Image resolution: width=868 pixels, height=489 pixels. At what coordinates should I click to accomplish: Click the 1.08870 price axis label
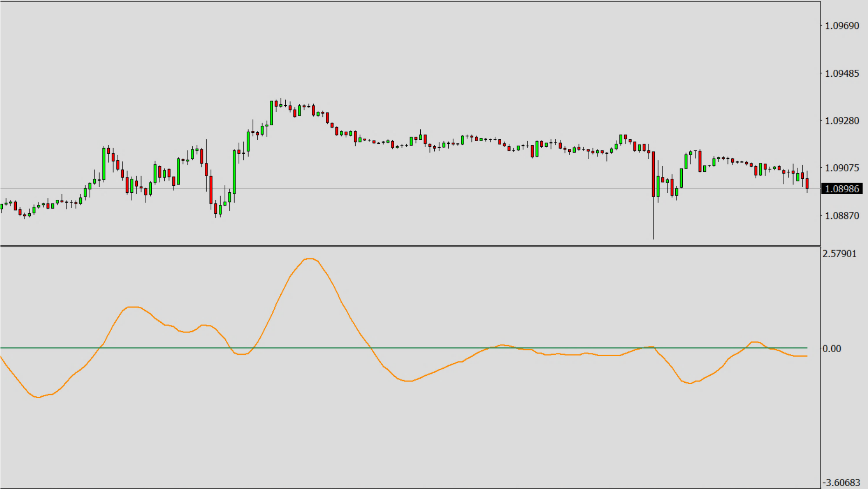[842, 216]
